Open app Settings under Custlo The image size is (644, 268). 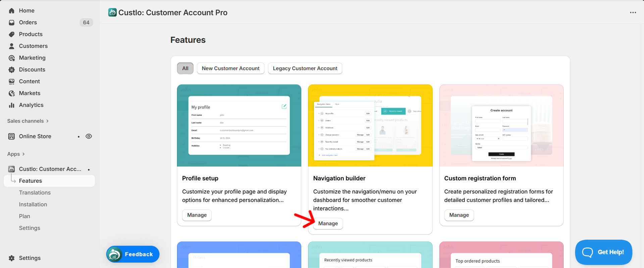point(30,228)
